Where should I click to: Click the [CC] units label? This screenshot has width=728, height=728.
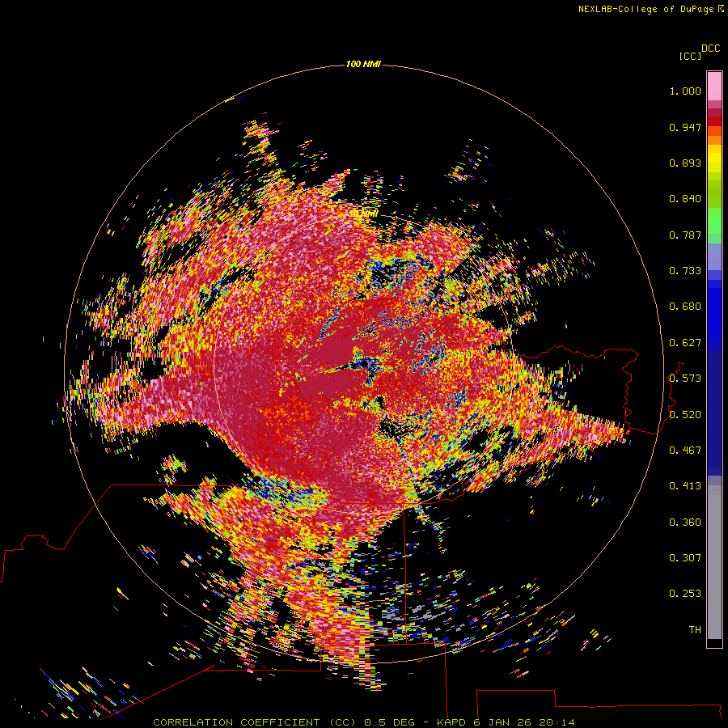click(x=690, y=56)
